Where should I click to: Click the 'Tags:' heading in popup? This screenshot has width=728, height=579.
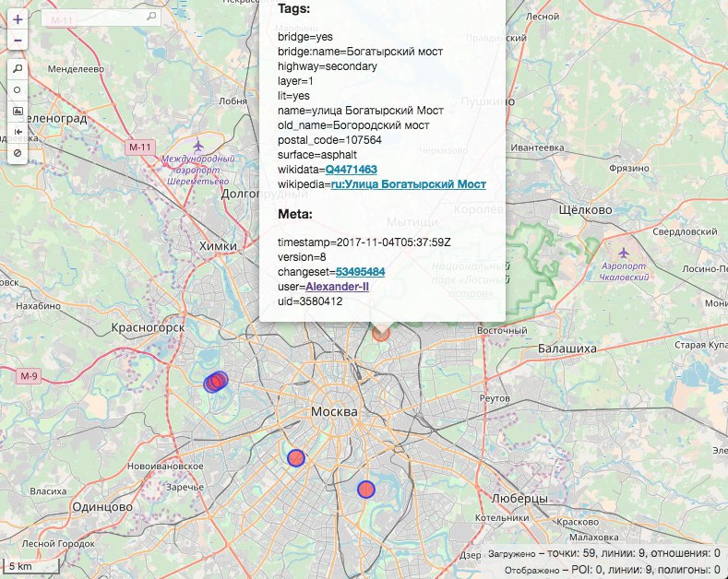pyautogui.click(x=294, y=9)
